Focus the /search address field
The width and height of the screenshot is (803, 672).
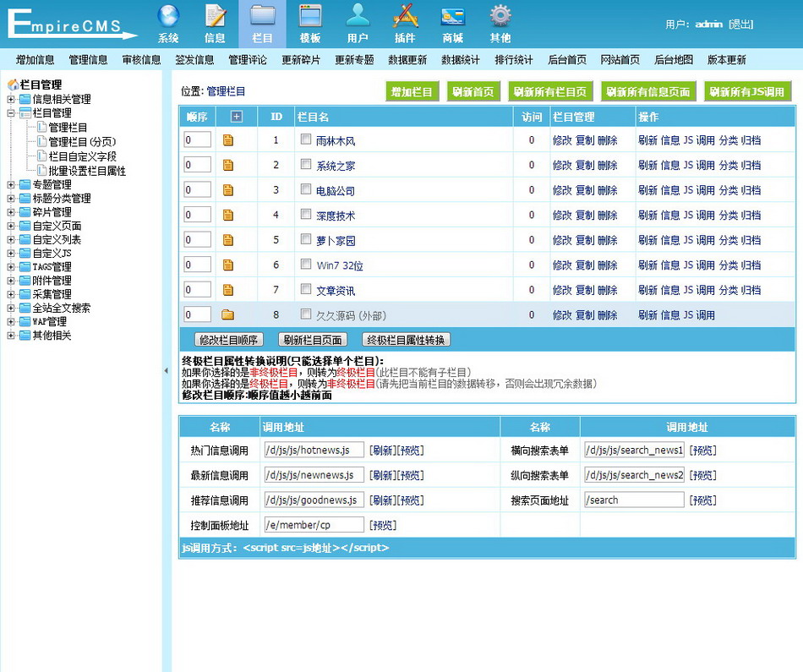pyautogui.click(x=634, y=500)
